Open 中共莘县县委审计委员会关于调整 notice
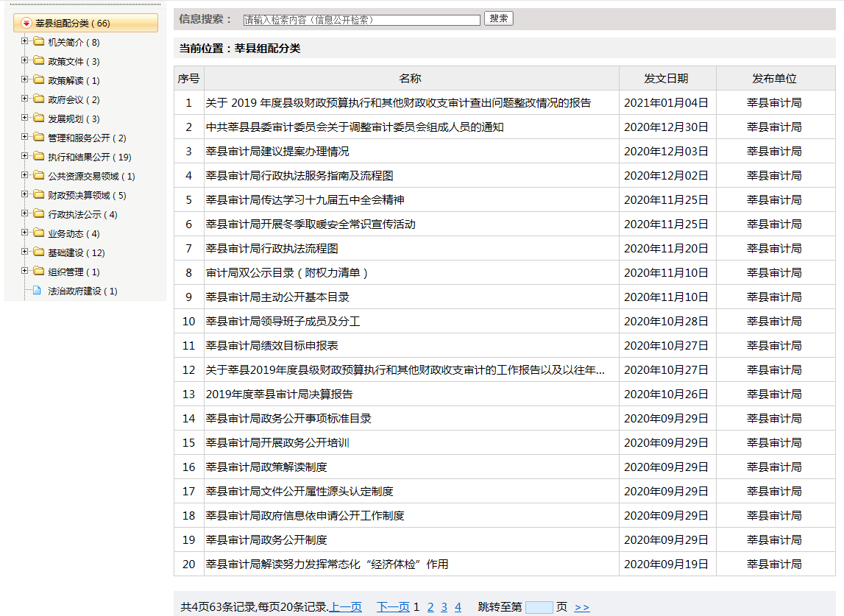This screenshot has width=844, height=616. (355, 127)
